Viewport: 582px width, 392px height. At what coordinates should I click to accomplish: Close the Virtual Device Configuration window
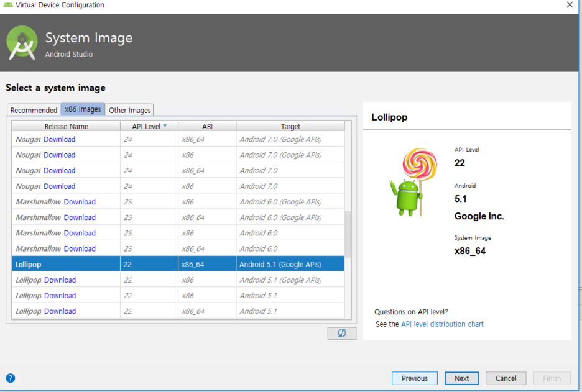570,5
